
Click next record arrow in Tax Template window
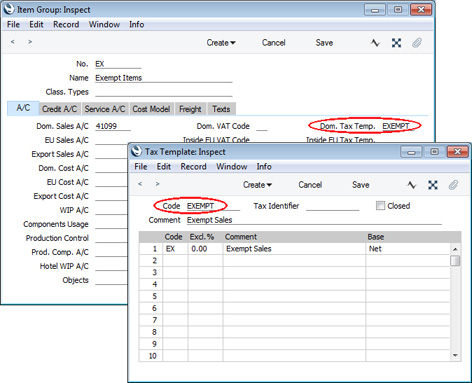pos(157,184)
